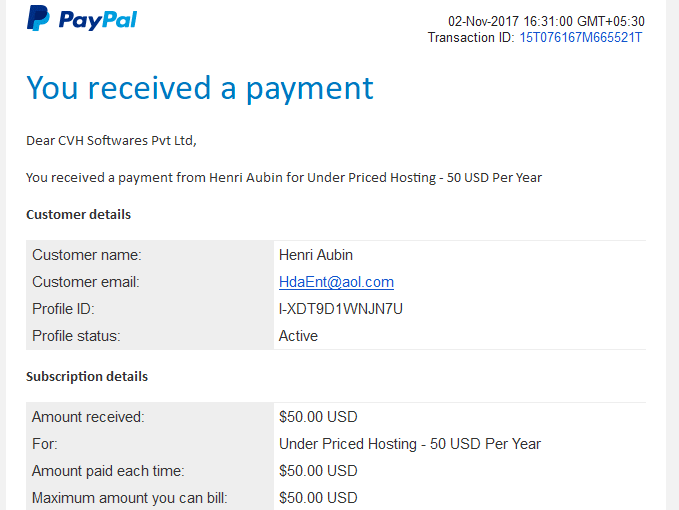Click the Amount paid each time value
679x510 pixels.
(x=318, y=471)
